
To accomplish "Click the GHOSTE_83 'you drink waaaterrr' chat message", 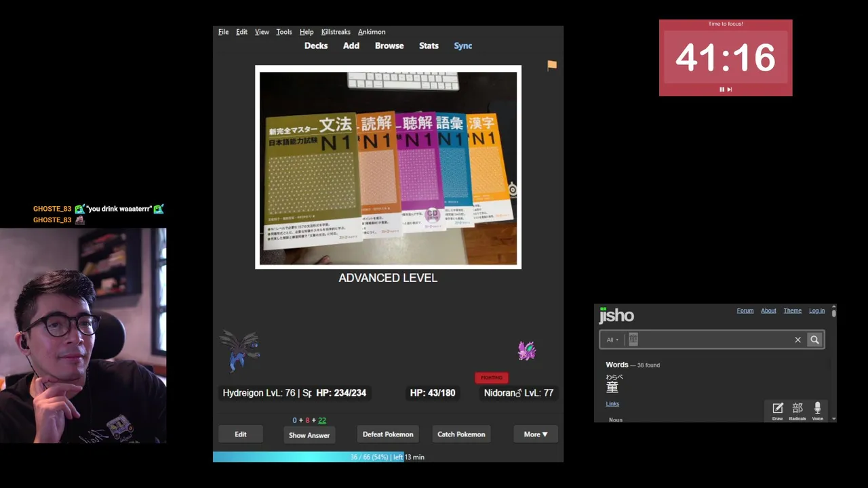I will (99, 209).
